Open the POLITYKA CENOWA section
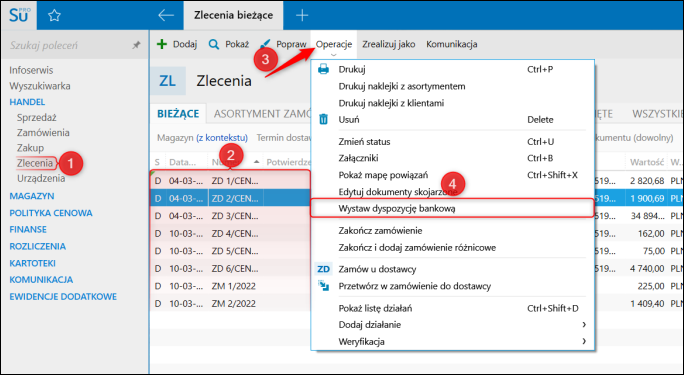Image resolution: width=684 pixels, height=375 pixels. 51,213
